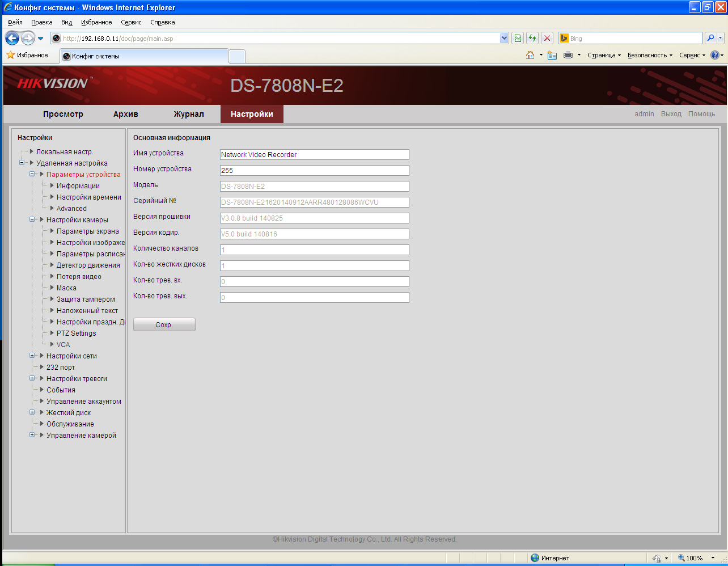Switch to the Архив tab
Screen dimensions: 728x566
(126, 114)
